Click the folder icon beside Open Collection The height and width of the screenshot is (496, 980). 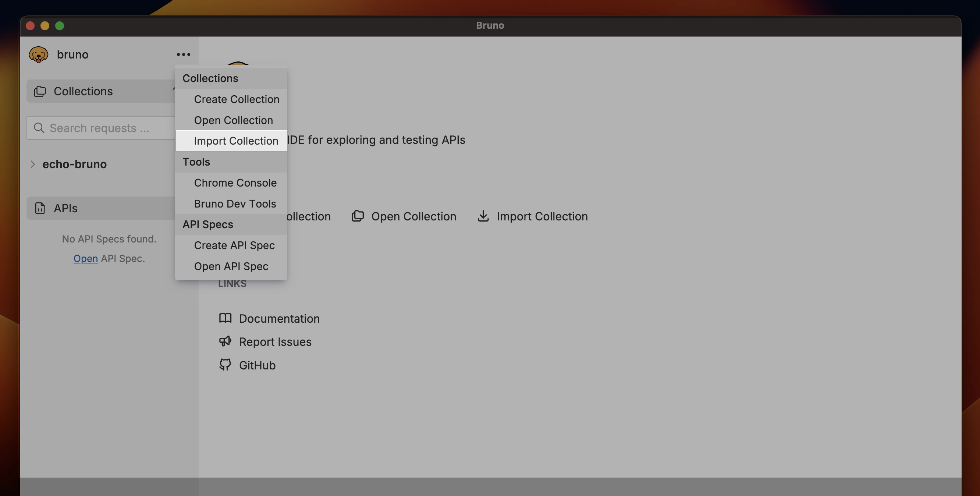(358, 216)
